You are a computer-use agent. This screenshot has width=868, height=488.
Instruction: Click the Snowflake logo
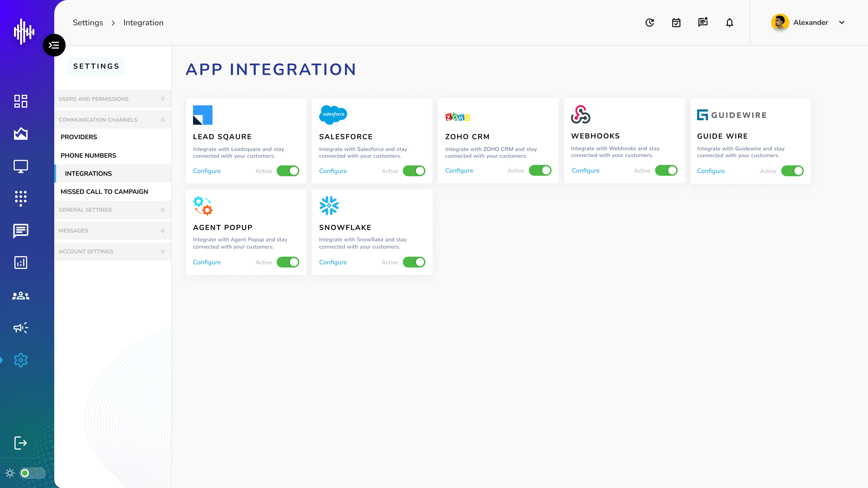click(329, 205)
